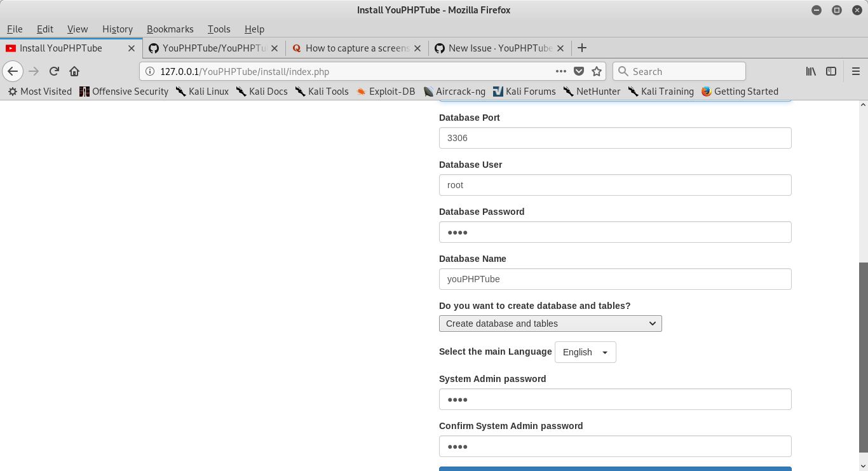
Task: Click the Database Port field
Action: 615,138
